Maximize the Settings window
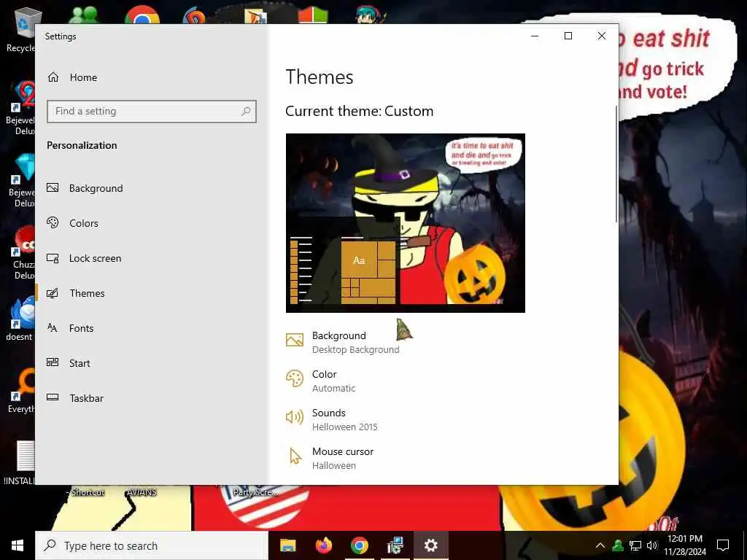 tap(568, 36)
